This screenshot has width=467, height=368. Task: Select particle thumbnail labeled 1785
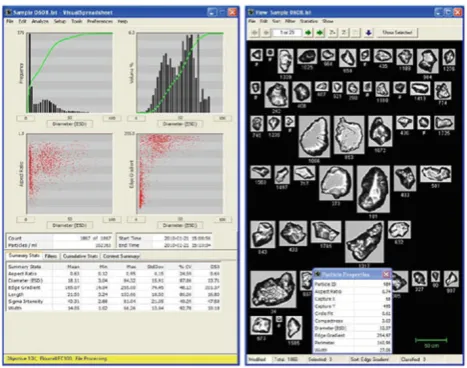pos(326,232)
